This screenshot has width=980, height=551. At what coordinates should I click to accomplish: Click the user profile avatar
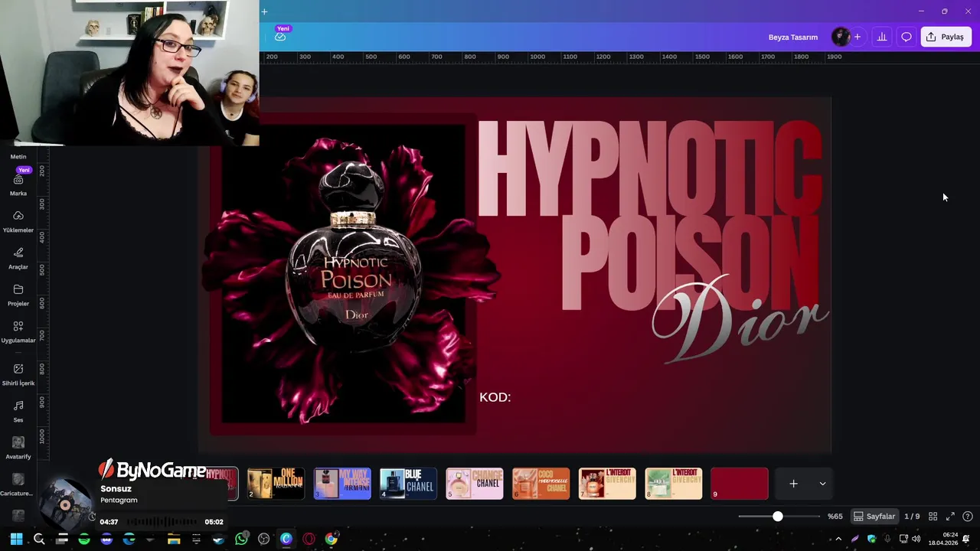pyautogui.click(x=841, y=37)
